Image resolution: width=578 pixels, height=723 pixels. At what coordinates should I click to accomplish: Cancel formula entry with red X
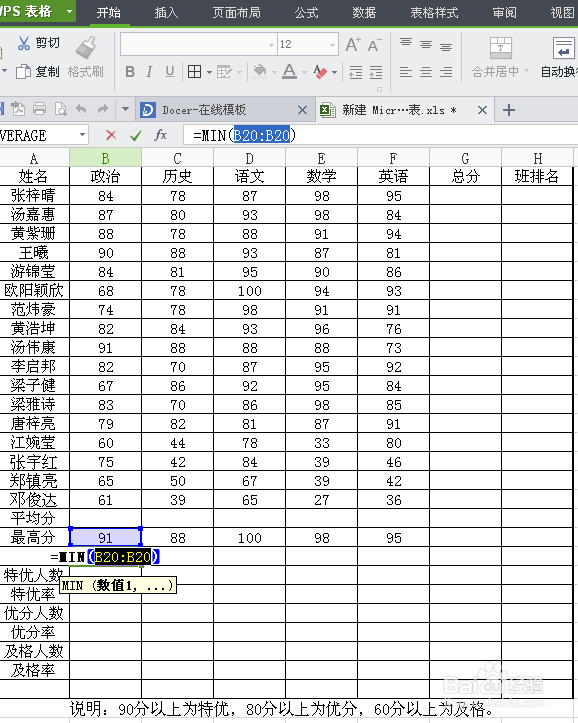[111, 135]
